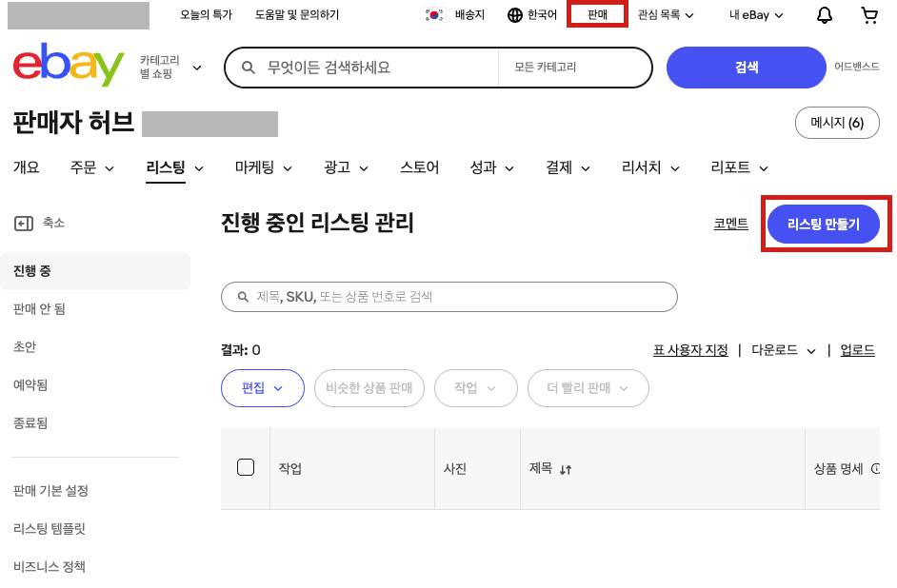Viewport: 897px width, 588px height.
Task: Open 비즈니스 정책 in sidebar
Action: (x=50, y=567)
